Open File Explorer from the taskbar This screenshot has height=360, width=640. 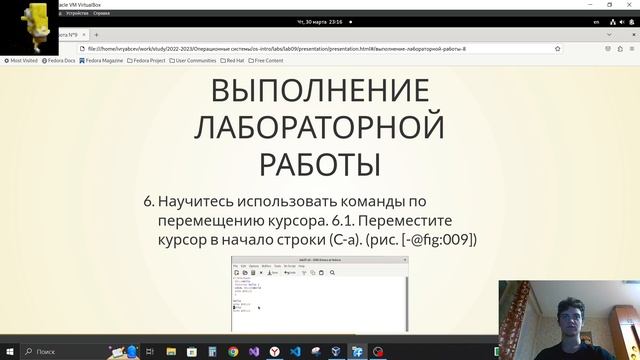[171, 351]
